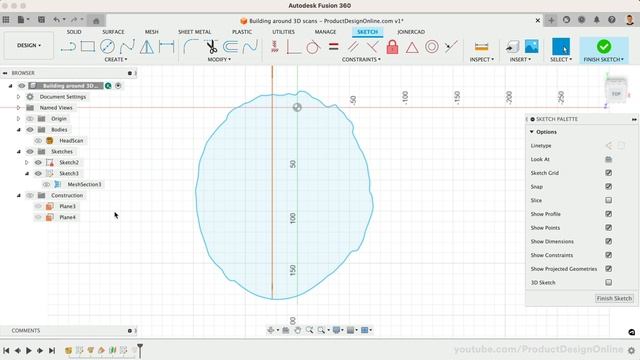Toggle Show Projected Geometries checkbox

point(609,269)
